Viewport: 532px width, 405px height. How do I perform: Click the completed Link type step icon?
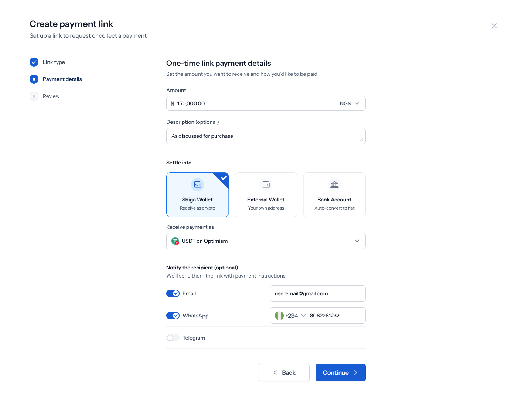coord(34,62)
